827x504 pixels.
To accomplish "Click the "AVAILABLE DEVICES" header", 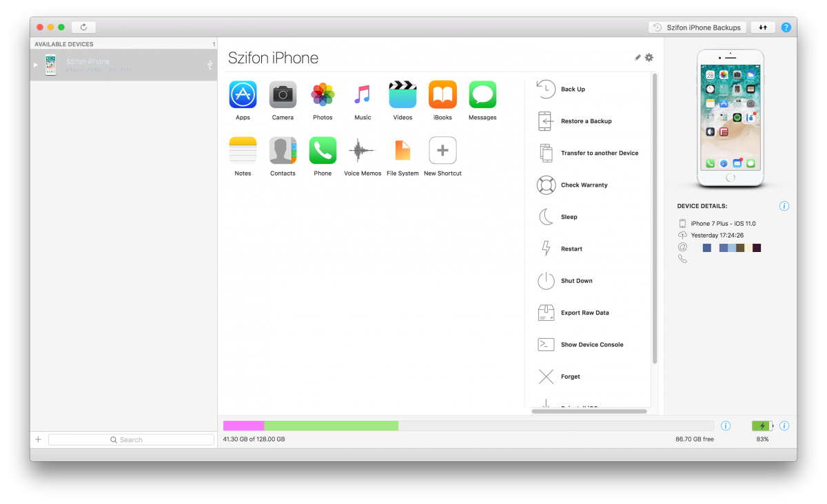I will pyautogui.click(x=64, y=44).
